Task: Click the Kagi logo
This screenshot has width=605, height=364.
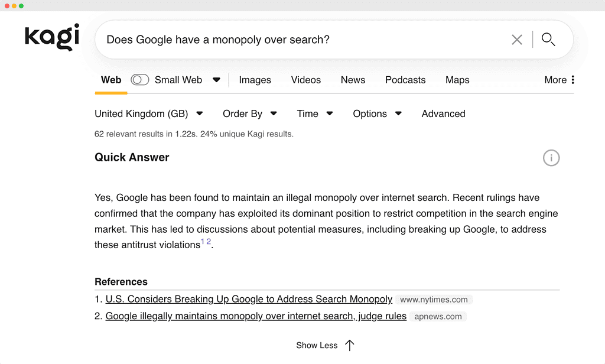Action: 52,37
